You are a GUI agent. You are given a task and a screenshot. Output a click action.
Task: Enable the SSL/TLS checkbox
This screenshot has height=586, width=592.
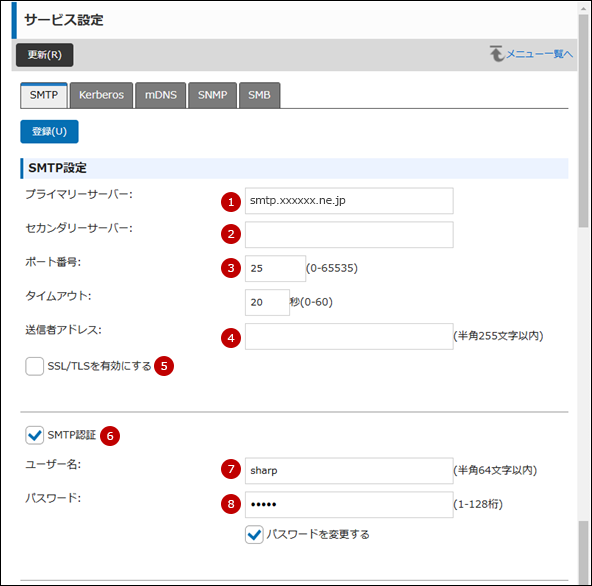click(x=34, y=366)
